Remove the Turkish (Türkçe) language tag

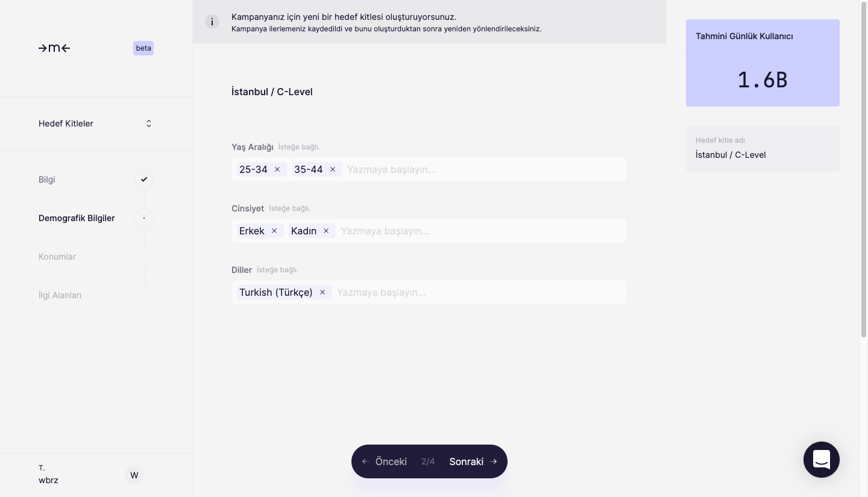click(x=322, y=292)
